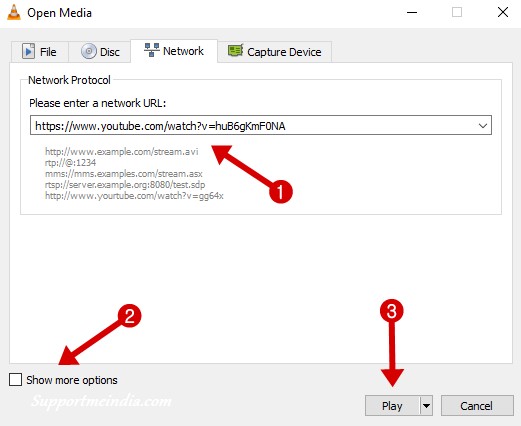Switch to the Capture Device tab
This screenshot has width=521, height=426.
point(275,52)
